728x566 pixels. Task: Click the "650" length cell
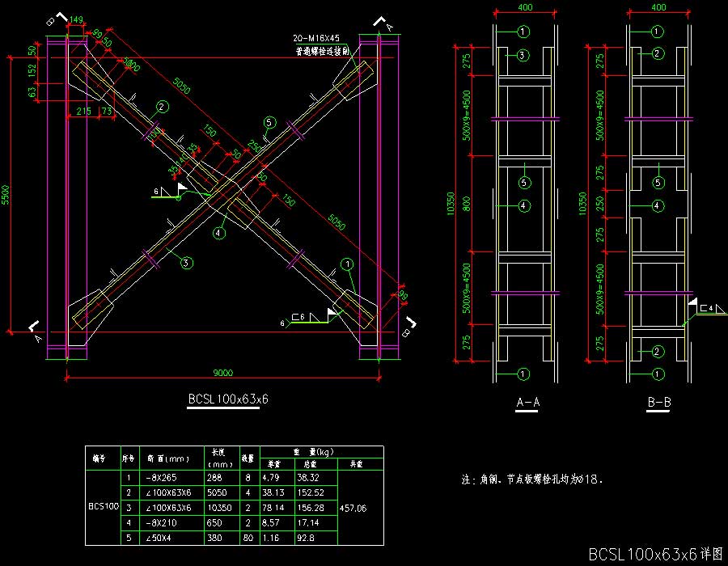[x=214, y=523]
